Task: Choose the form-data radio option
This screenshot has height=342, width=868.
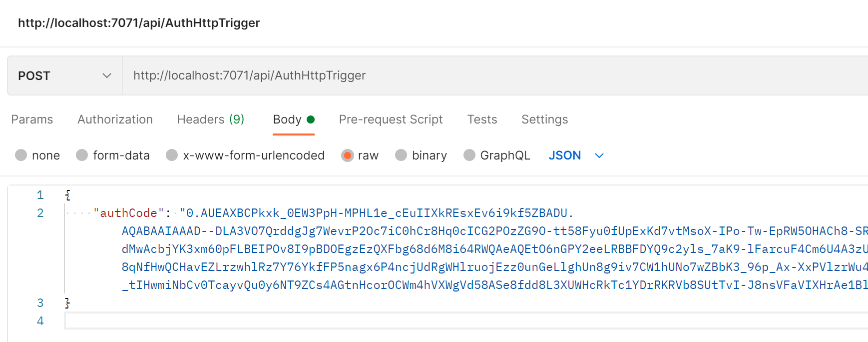Action: point(82,155)
